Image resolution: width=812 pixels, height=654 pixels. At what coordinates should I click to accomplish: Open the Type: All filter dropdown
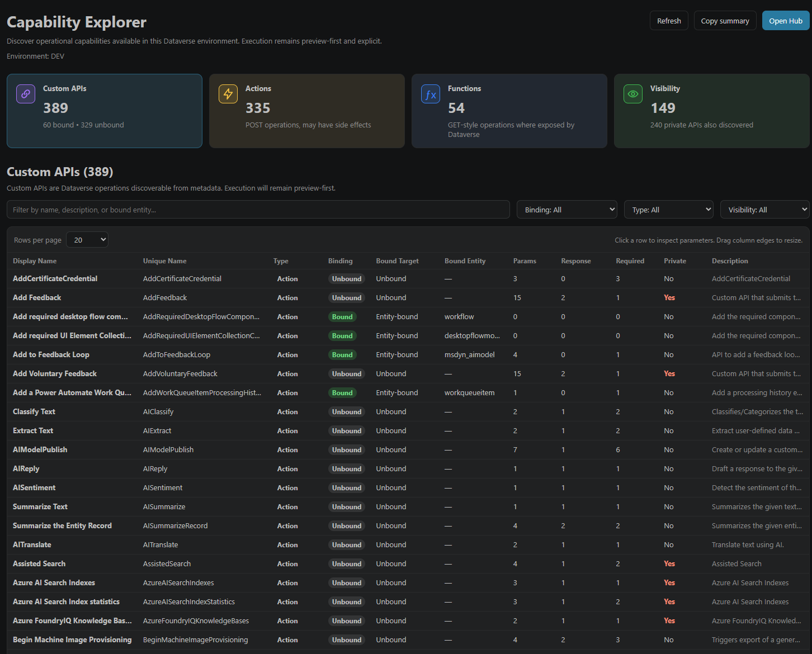pos(669,210)
